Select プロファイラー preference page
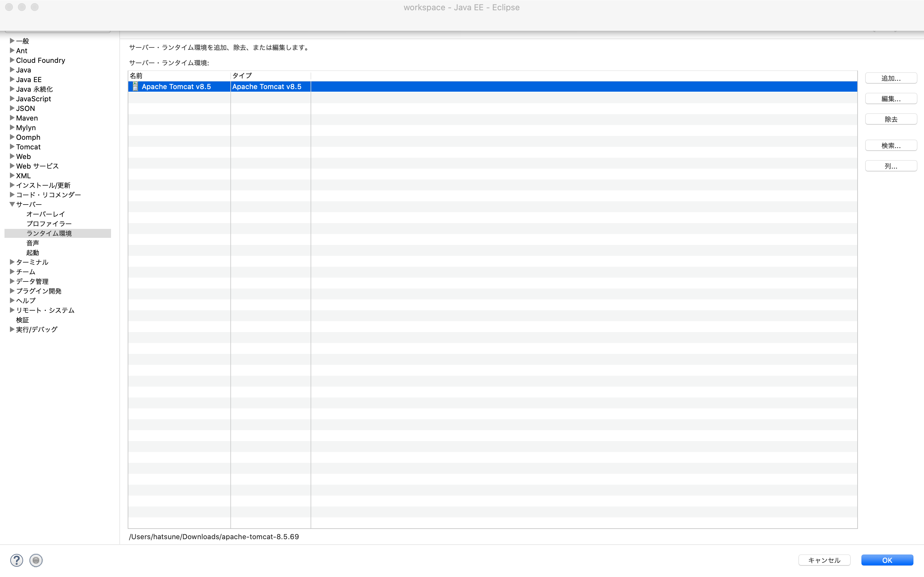924x577 pixels. click(48, 224)
